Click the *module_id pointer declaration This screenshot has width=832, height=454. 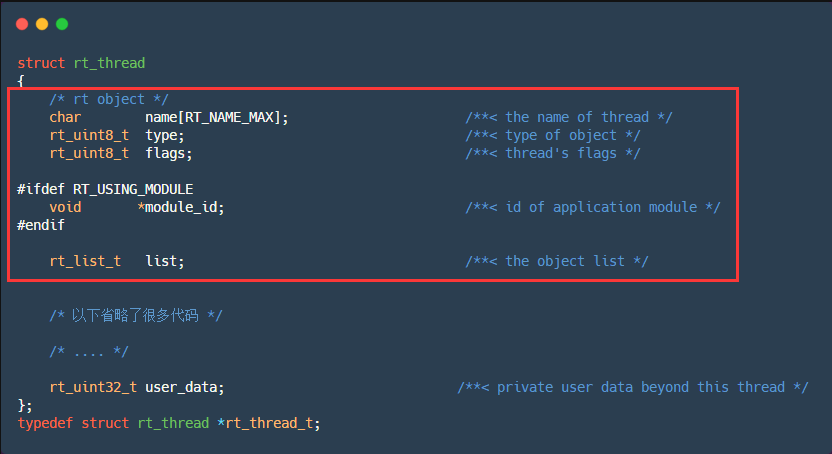pyautogui.click(x=181, y=207)
